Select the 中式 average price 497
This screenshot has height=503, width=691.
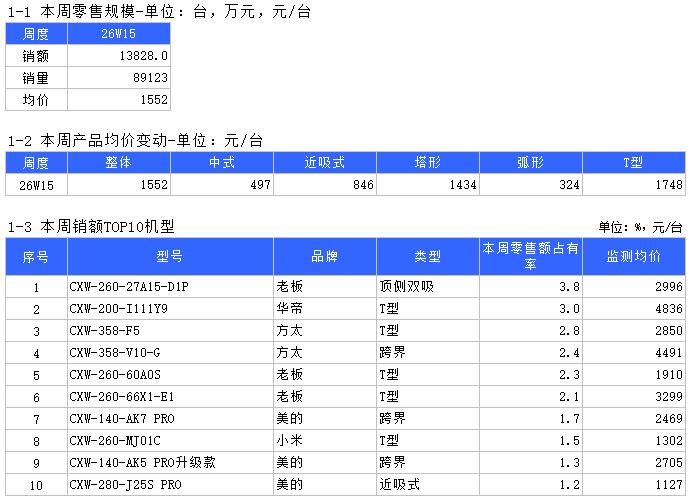[x=260, y=185]
